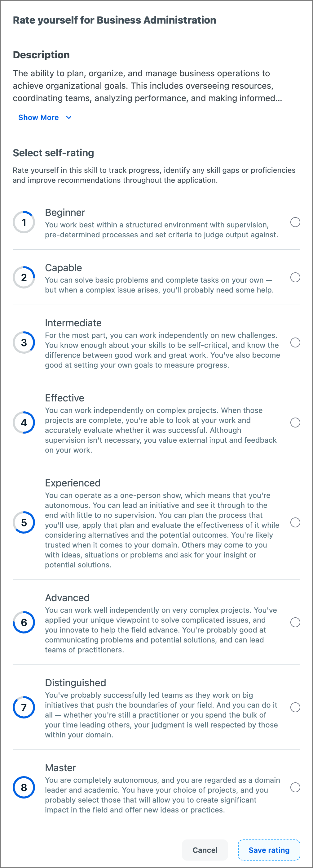This screenshot has height=868, width=313.
Task: Click the level 1 Beginner progress ring icon
Action: (x=24, y=222)
